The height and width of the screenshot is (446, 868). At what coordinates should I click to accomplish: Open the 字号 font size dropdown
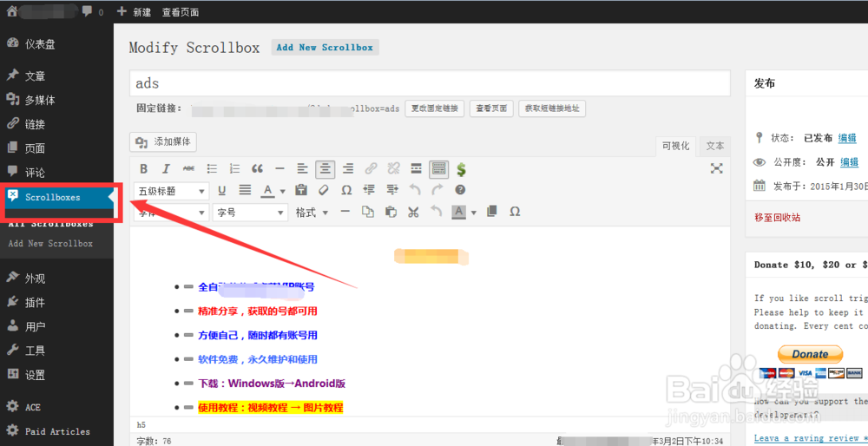[x=250, y=213]
